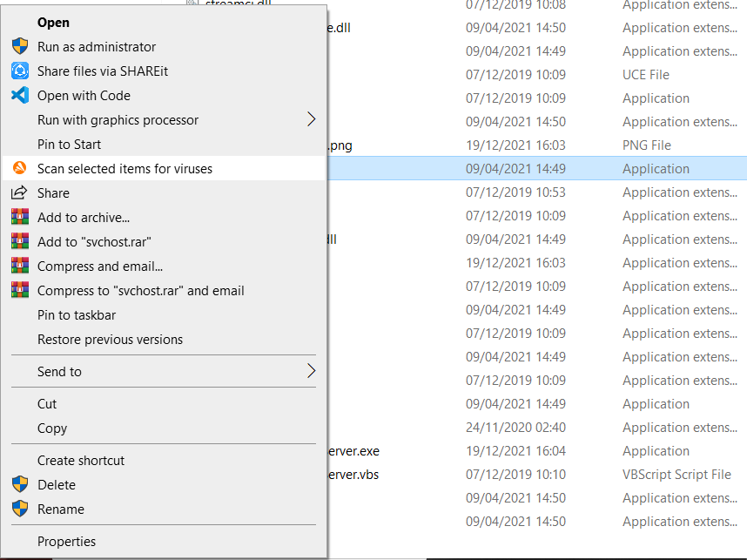Click WinRAR icon beside Compress and email

[19, 267]
